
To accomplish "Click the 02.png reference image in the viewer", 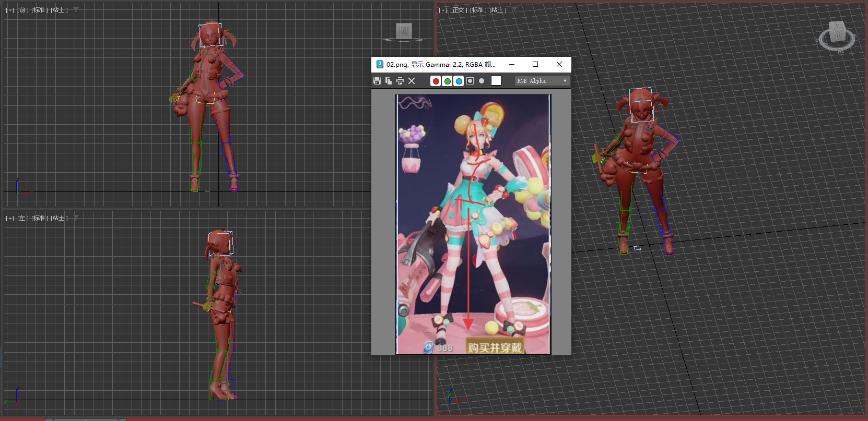I will 473,224.
